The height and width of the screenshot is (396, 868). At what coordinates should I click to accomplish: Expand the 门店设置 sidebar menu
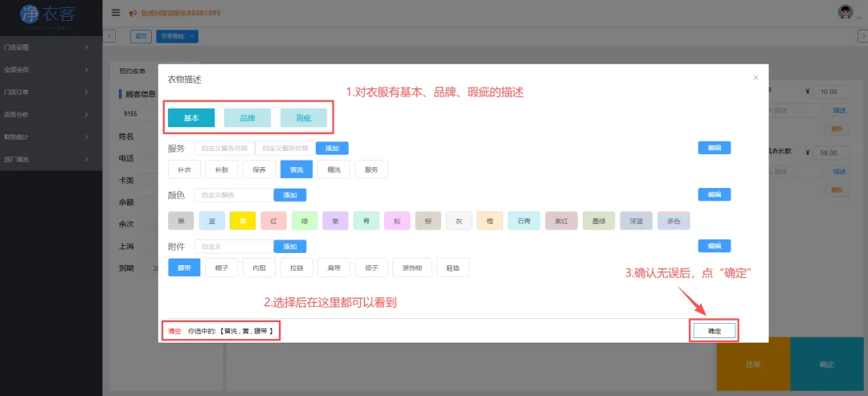[51, 47]
